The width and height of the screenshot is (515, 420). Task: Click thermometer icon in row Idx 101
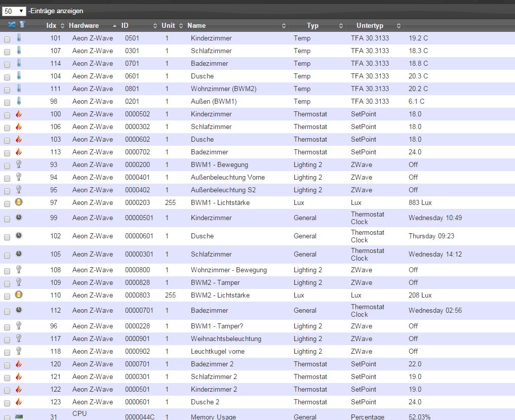(x=19, y=38)
